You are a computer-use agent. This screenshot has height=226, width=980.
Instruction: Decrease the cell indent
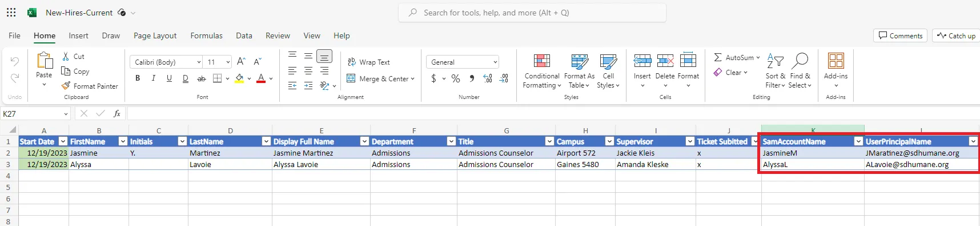pos(292,86)
